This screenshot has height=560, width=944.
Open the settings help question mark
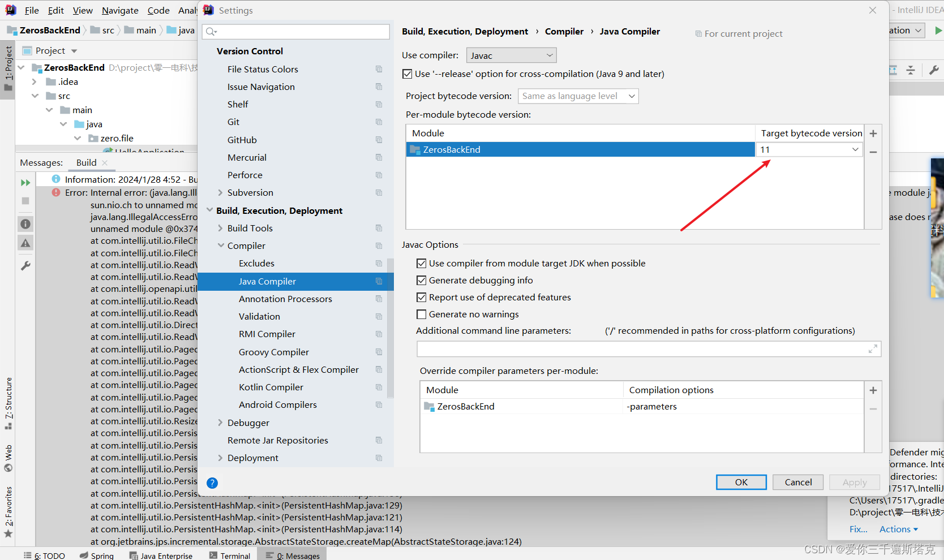[x=212, y=483]
